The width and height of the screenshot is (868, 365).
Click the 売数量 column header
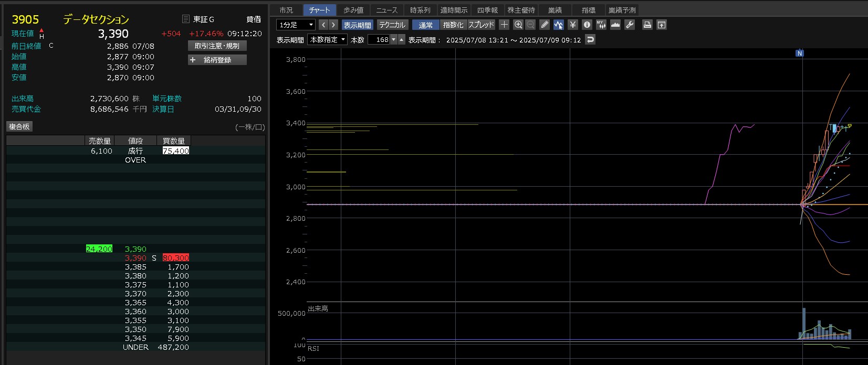coord(99,141)
